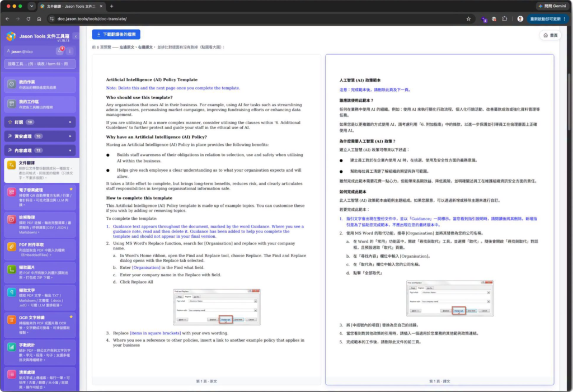Click the browser home icon
Image resolution: width=573 pixels, height=392 pixels.
coord(39,18)
